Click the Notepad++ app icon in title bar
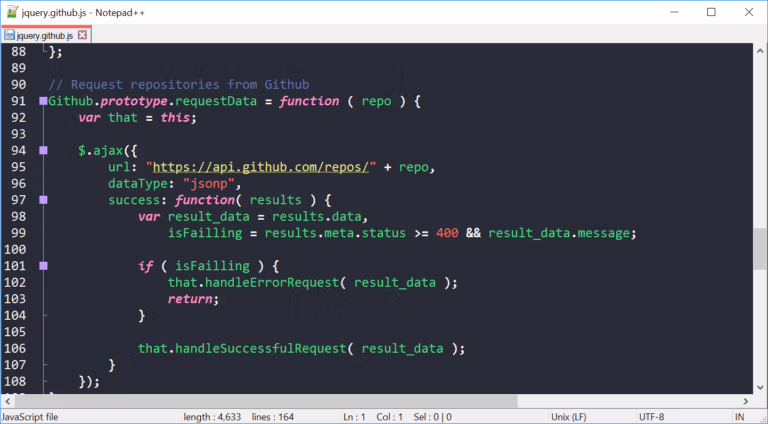Viewport: 768px width, 424px height. click(12, 12)
